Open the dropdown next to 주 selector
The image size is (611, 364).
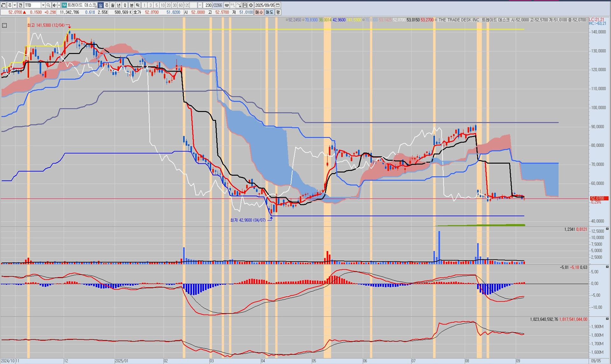[x=15, y=5]
